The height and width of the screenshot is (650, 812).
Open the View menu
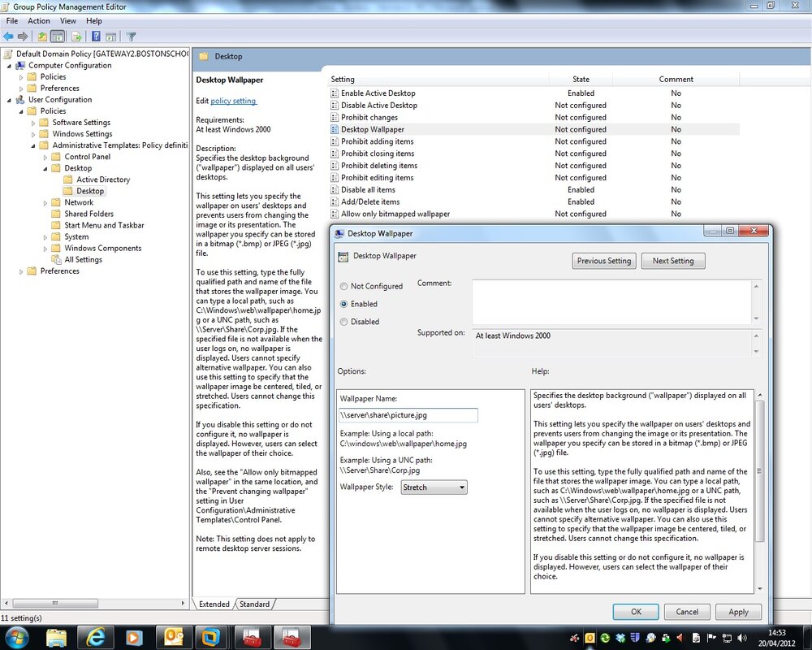pyautogui.click(x=68, y=21)
